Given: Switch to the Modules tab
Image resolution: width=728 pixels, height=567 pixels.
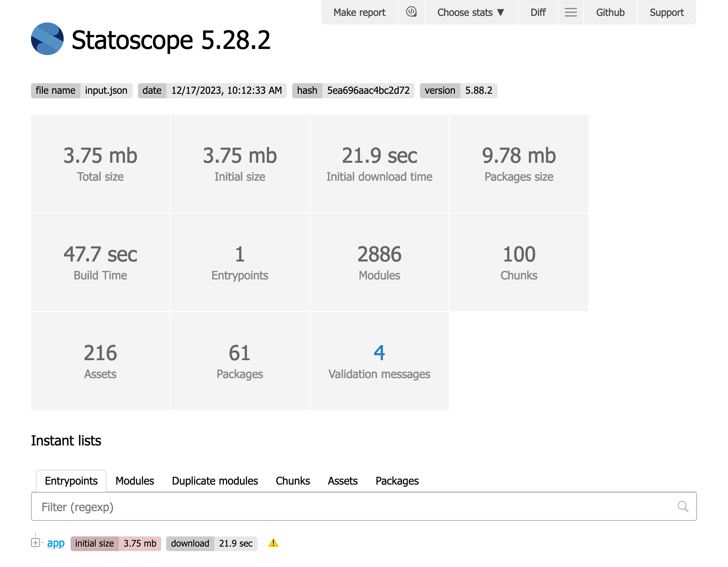Looking at the screenshot, I should click(x=134, y=481).
